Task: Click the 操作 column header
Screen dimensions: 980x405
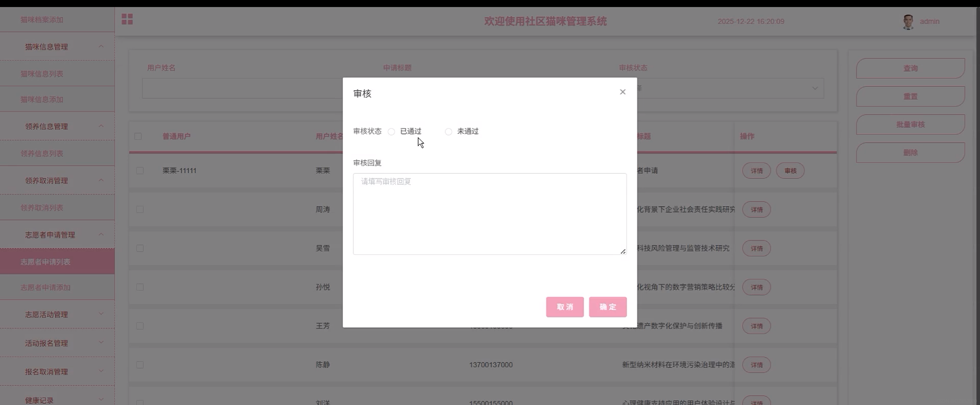Action: 747,136
